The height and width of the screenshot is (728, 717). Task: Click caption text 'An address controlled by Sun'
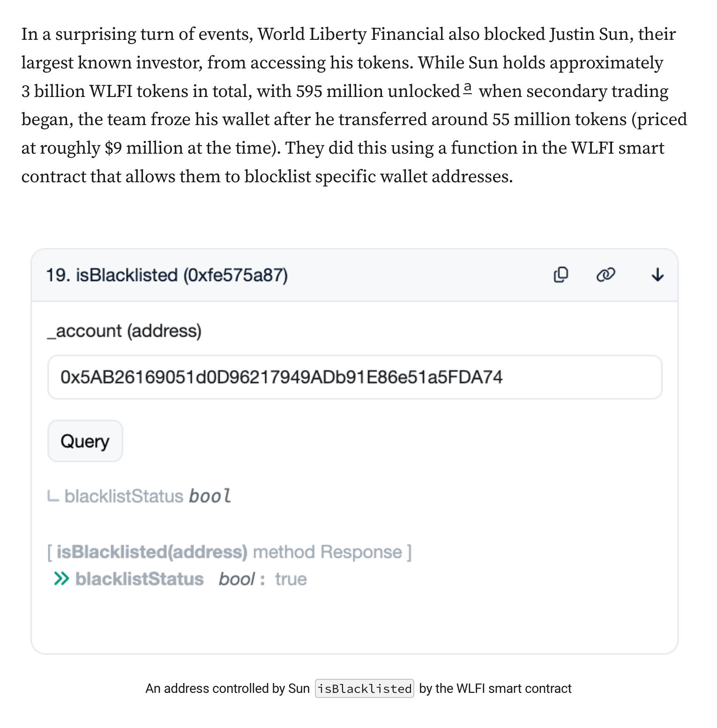[x=227, y=689]
